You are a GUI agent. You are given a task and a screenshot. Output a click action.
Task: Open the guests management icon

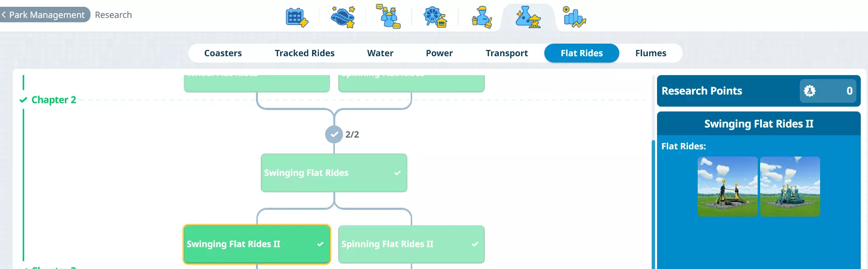pyautogui.click(x=389, y=17)
